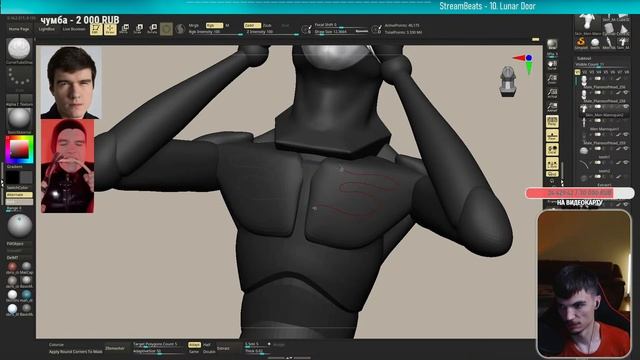The height and width of the screenshot is (360, 640).
Task: Choose the Move transform icon
Action: (124, 29)
